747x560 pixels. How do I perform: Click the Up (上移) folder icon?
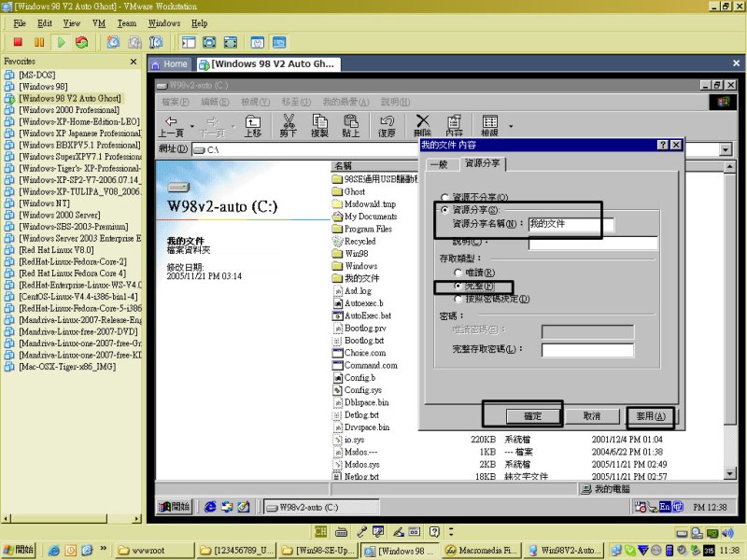click(253, 125)
